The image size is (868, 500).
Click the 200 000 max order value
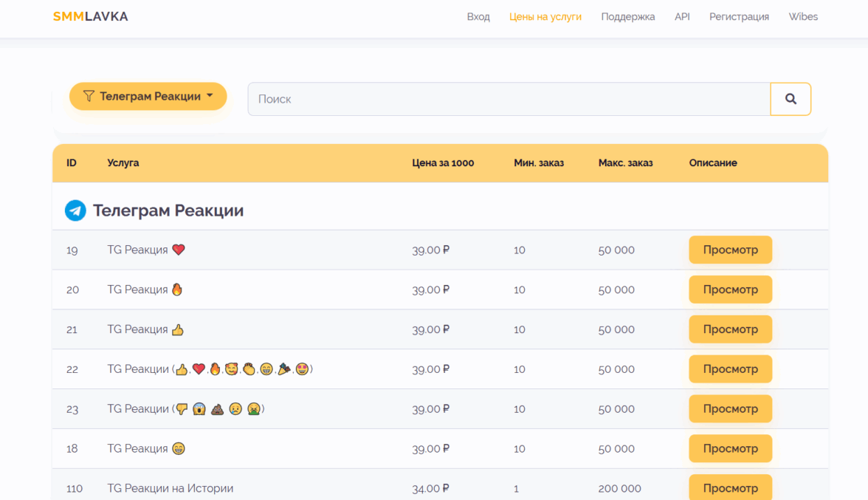(x=619, y=488)
